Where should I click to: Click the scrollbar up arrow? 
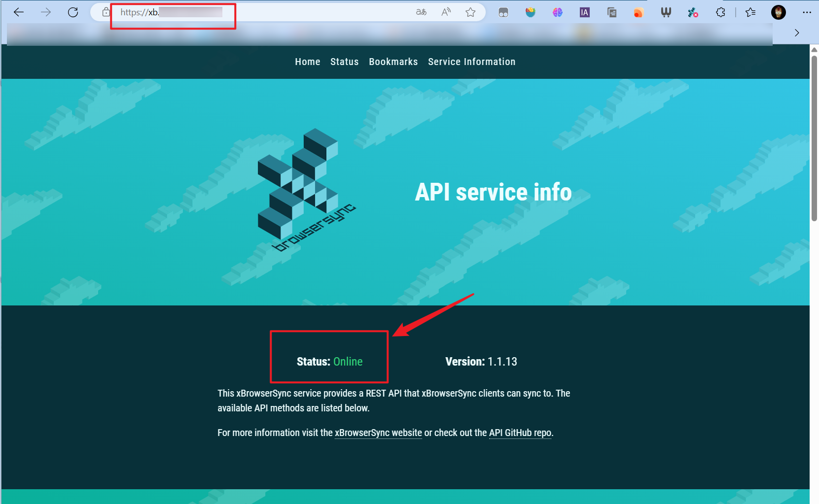pyautogui.click(x=815, y=49)
